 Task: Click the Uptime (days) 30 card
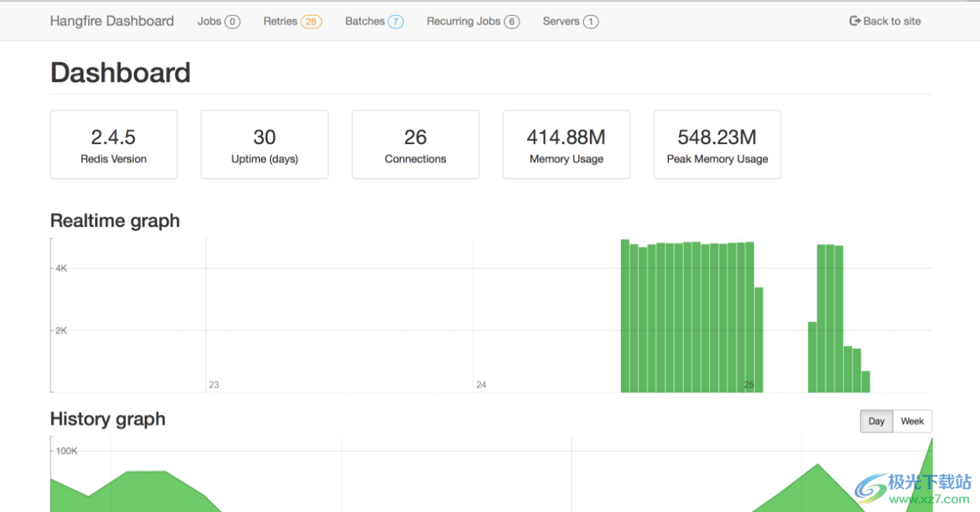265,145
